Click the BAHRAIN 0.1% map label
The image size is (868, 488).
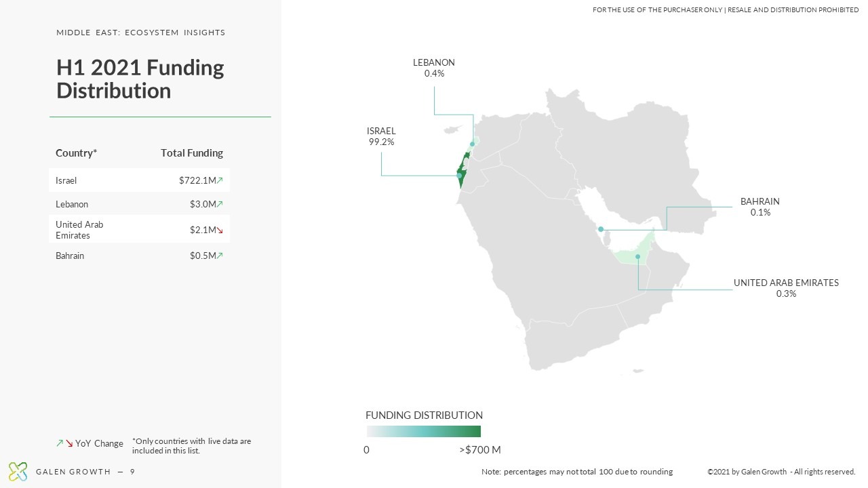760,207
